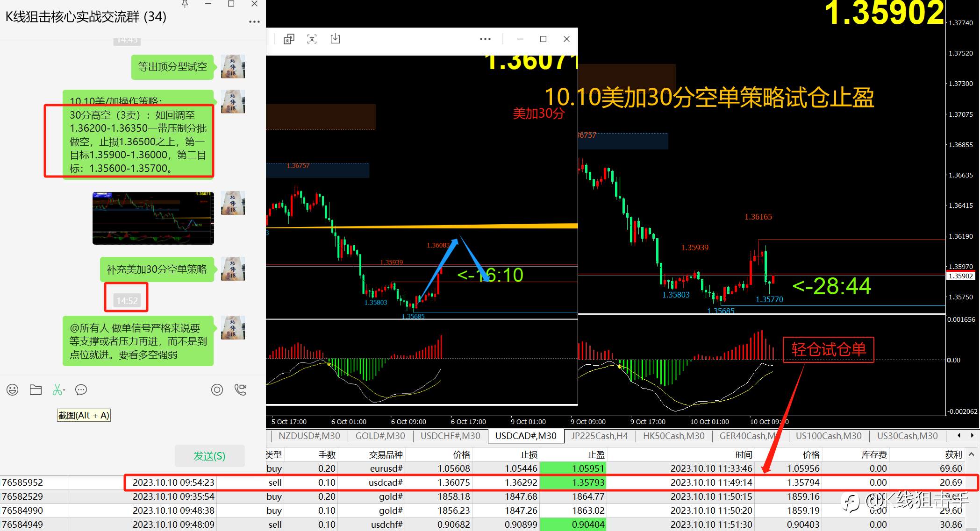
Task: Start a voice or video call
Action: click(x=240, y=389)
